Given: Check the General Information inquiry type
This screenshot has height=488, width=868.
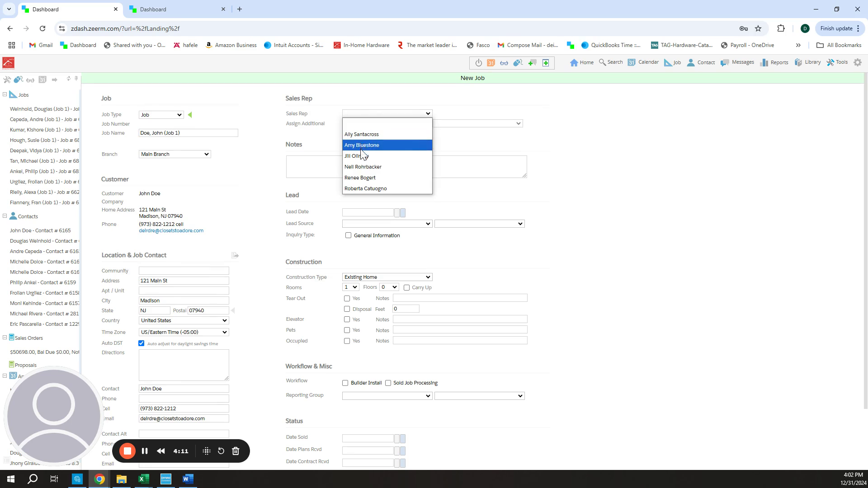Looking at the screenshot, I should 348,235.
